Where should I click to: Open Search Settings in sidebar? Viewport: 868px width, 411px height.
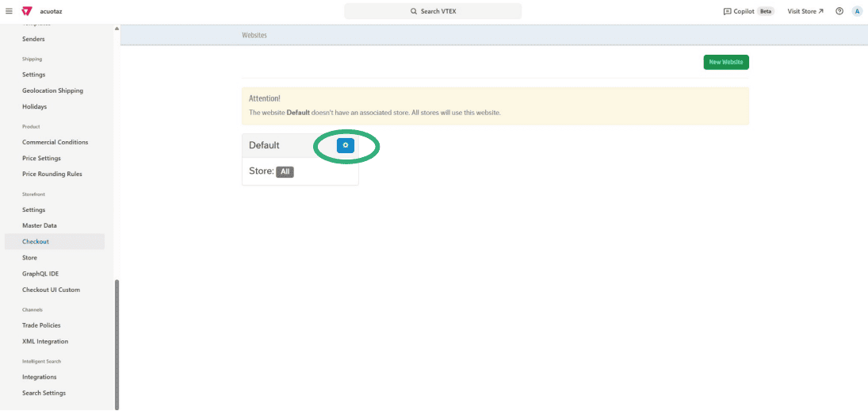[x=44, y=393]
